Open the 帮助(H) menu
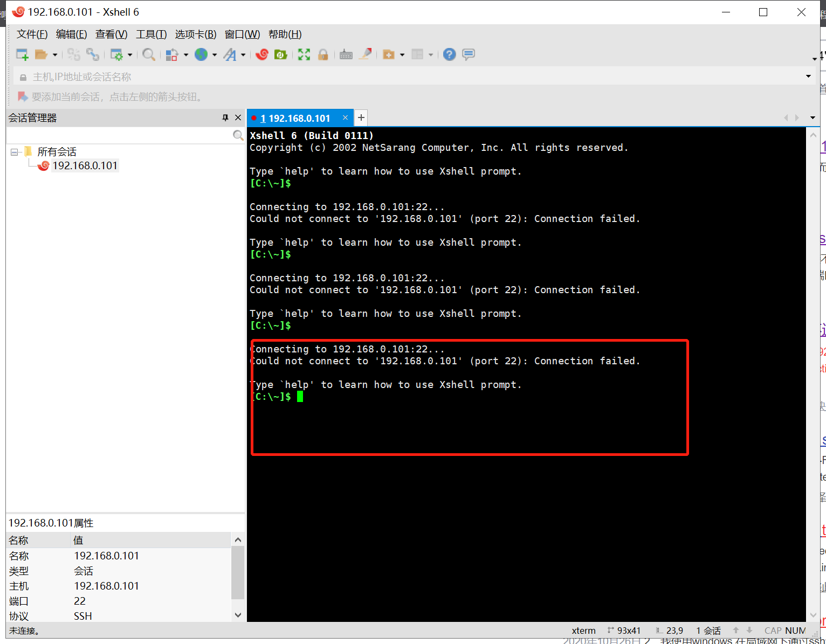Screen dimensions: 826x644 [x=285, y=34]
